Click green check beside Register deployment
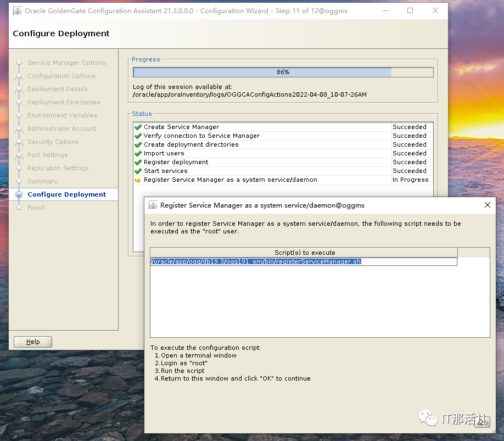 click(138, 162)
